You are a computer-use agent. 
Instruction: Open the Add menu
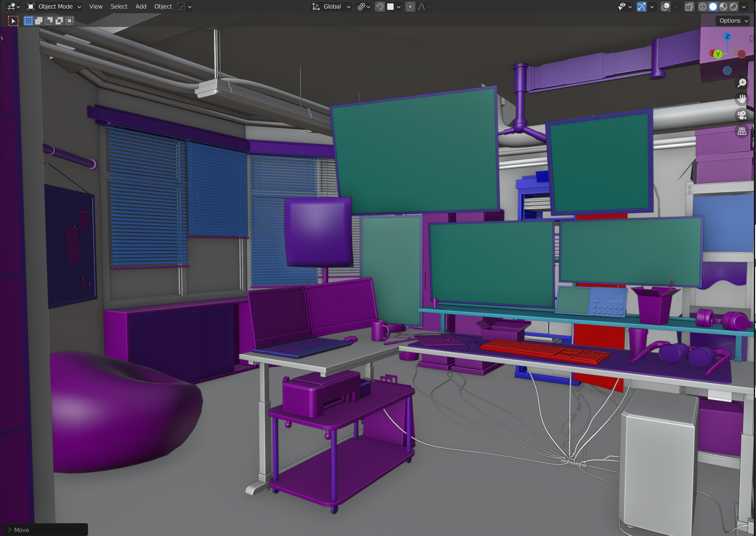141,6
